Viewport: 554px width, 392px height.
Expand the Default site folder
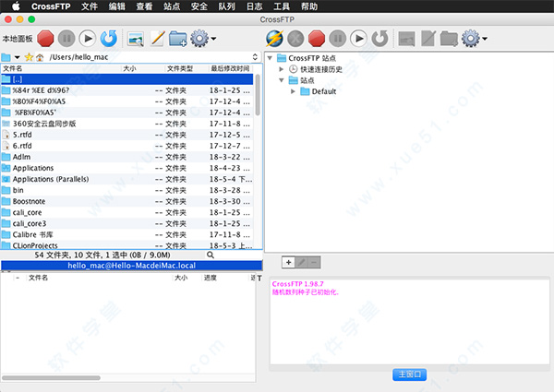click(293, 91)
